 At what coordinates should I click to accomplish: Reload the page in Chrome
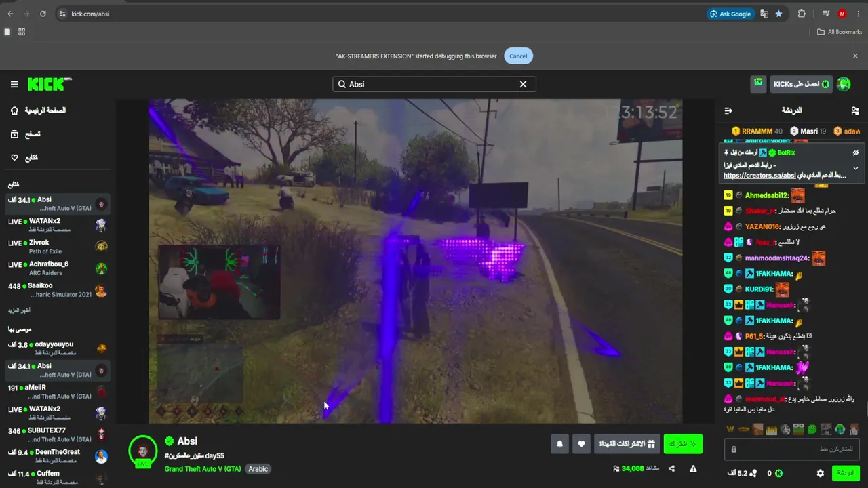[x=43, y=14]
